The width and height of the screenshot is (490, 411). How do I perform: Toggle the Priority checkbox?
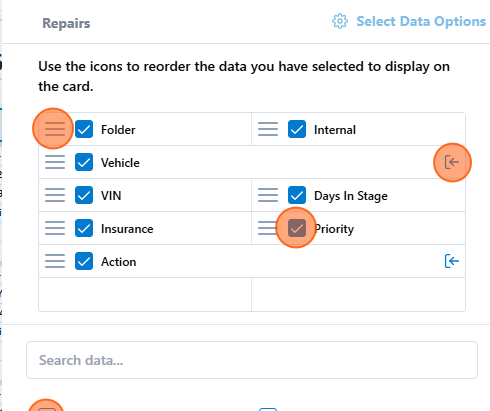[x=297, y=228]
